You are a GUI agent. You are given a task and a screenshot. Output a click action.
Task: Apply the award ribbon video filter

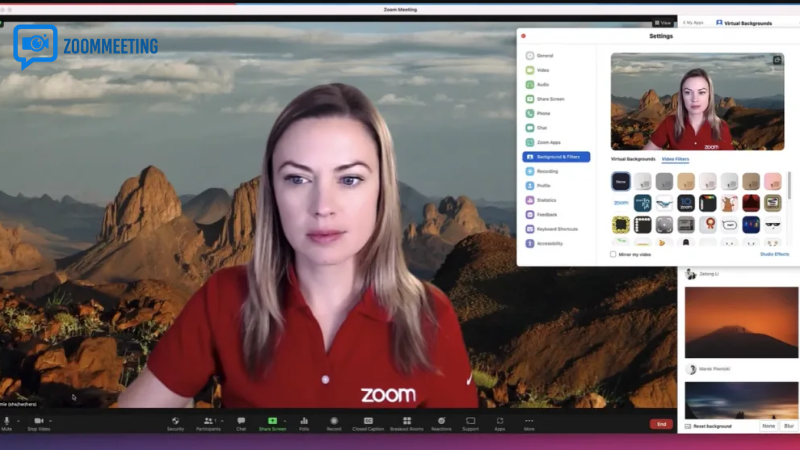pos(708,224)
